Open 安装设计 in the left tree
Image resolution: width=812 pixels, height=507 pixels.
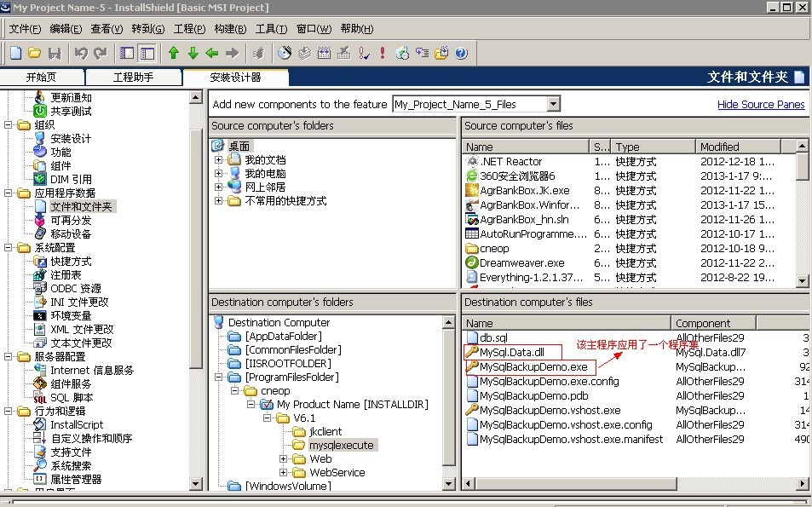click(71, 138)
